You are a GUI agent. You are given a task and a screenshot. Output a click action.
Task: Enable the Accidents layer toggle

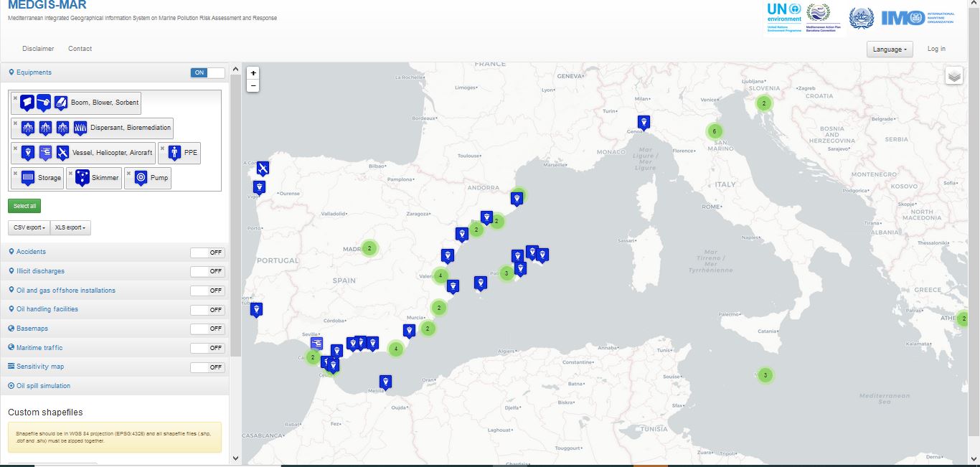click(x=207, y=252)
